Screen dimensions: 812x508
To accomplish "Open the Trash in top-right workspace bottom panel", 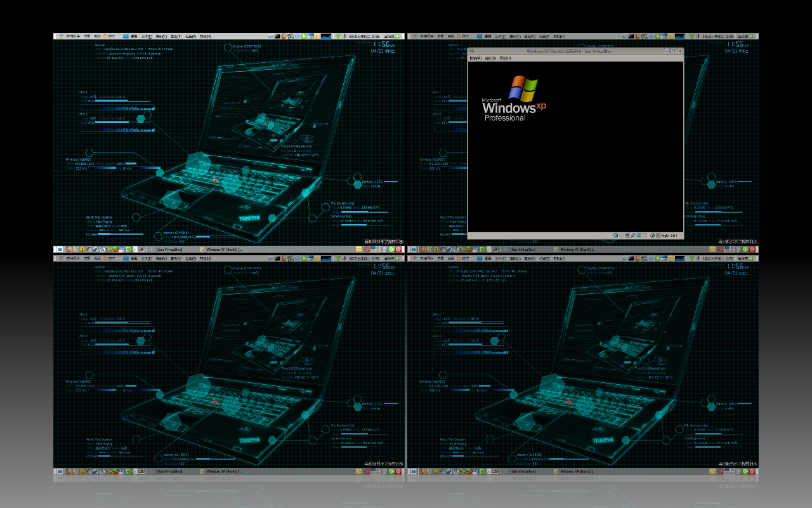I will click(738, 249).
